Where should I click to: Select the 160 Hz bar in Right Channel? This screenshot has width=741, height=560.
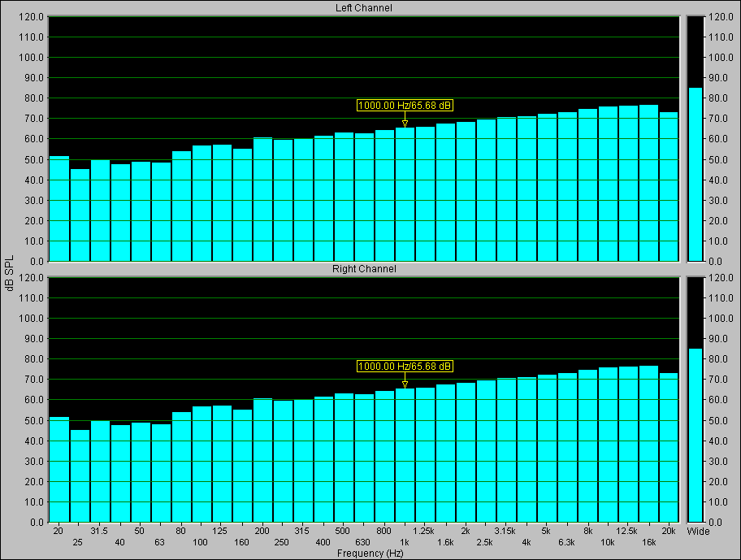pos(242,466)
